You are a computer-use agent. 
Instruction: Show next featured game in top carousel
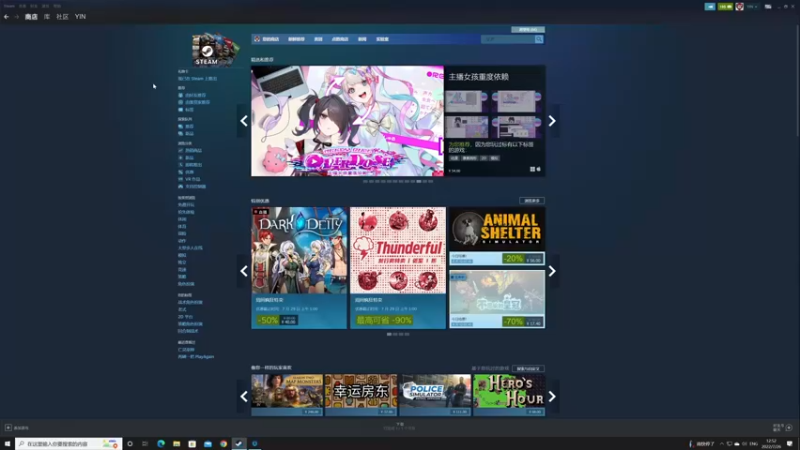click(x=552, y=121)
